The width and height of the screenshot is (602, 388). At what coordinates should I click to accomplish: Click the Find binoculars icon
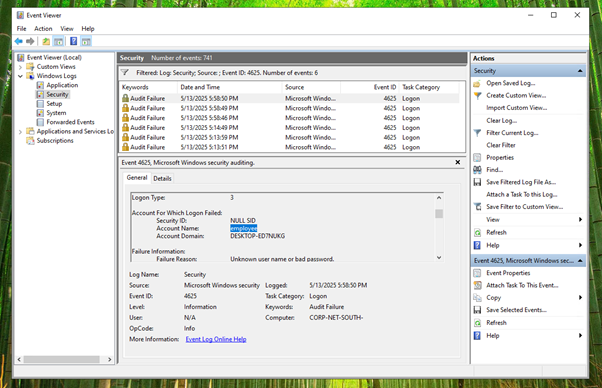[x=477, y=170]
